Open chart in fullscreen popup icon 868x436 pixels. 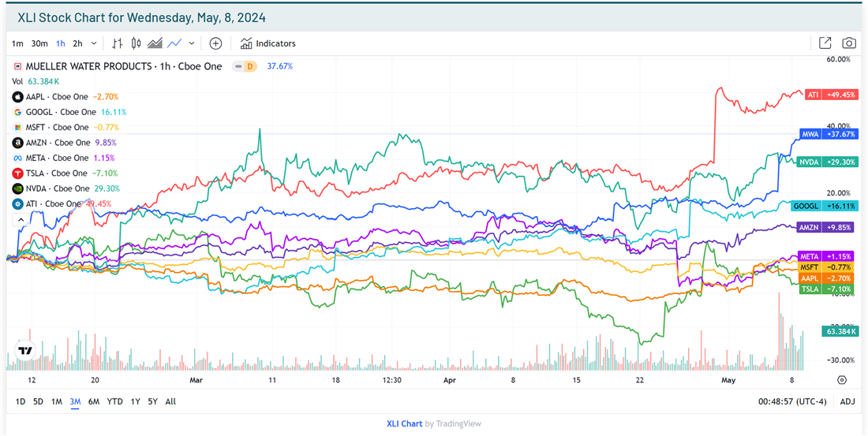[825, 43]
